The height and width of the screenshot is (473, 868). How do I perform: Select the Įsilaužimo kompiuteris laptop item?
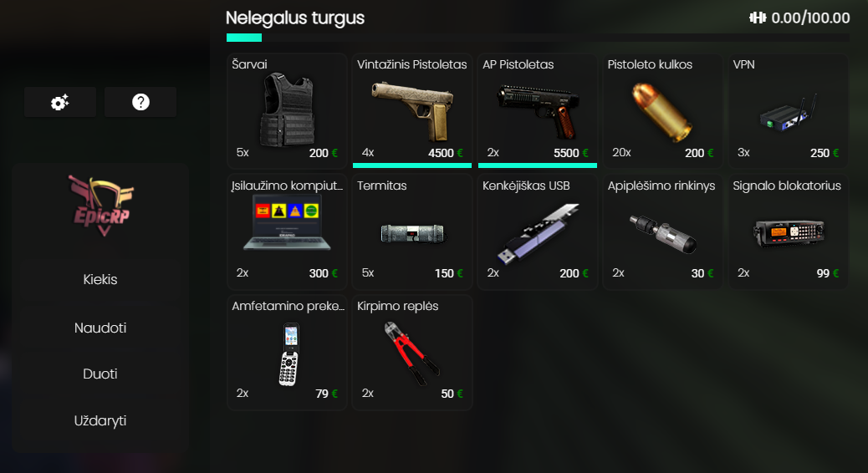[288, 231]
